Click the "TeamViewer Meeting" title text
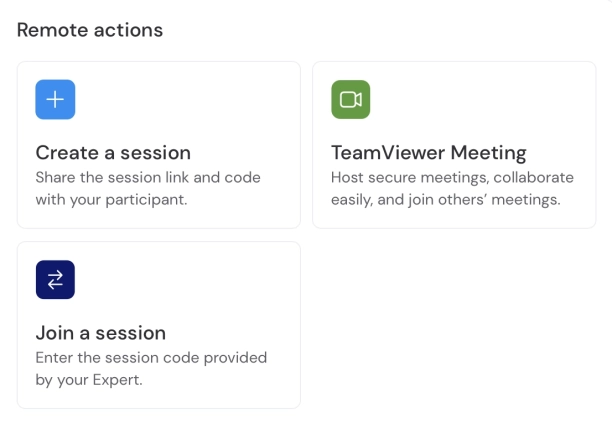Viewport: 612px width, 429px height. (428, 153)
